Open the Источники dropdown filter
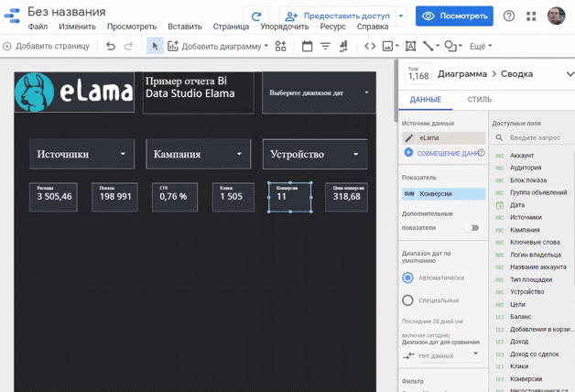This screenshot has height=392, width=575. [x=82, y=154]
